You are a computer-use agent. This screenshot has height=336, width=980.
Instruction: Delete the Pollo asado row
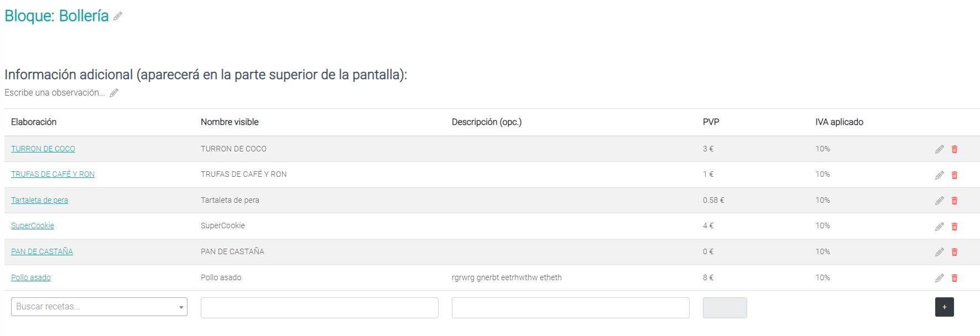tap(954, 278)
